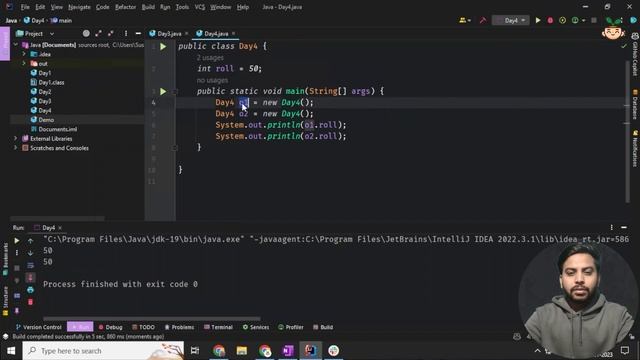The image size is (640, 360).
Task: Open TODO tool window tab
Action: 143,327
